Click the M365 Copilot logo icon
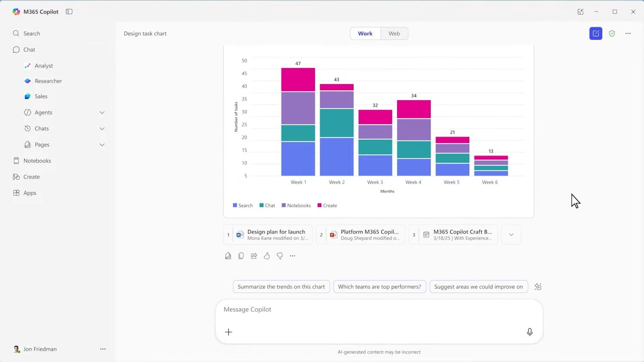 tap(16, 12)
